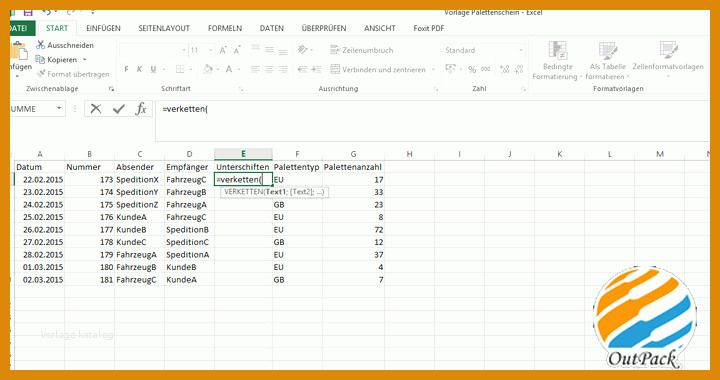Open the Verbinden und zentrieren dropdown arrow
720x380 pixels.
point(433,70)
